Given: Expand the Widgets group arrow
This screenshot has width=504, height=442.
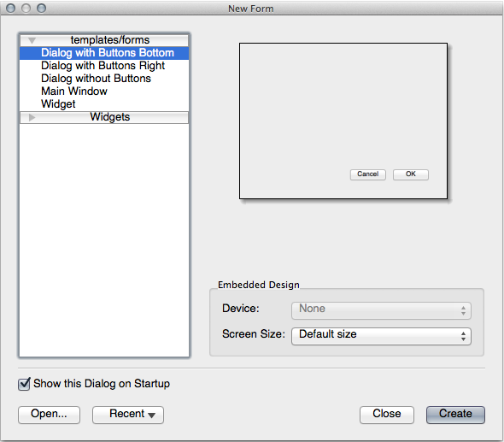Looking at the screenshot, I should [x=32, y=117].
